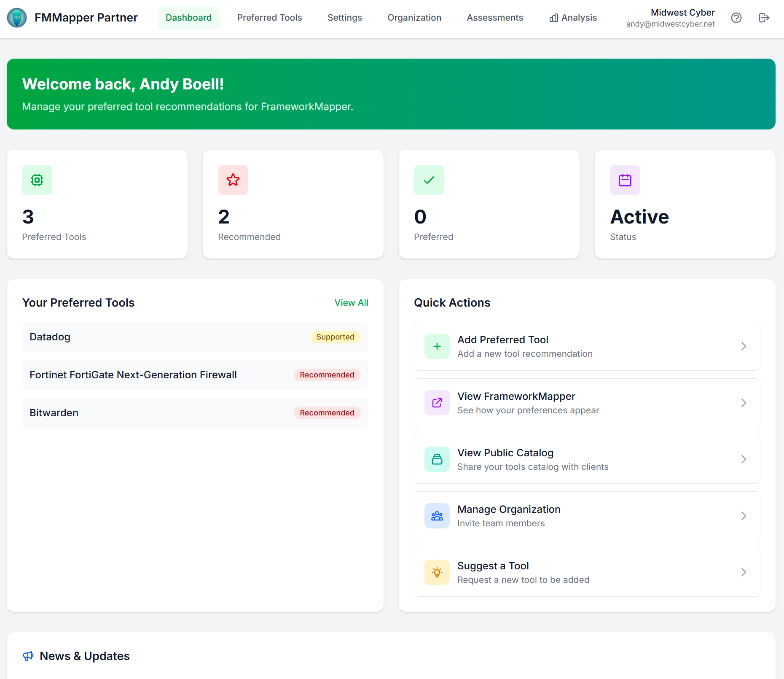This screenshot has height=679, width=784.
Task: Open the Analysis section via its chart icon
Action: pyautogui.click(x=553, y=18)
